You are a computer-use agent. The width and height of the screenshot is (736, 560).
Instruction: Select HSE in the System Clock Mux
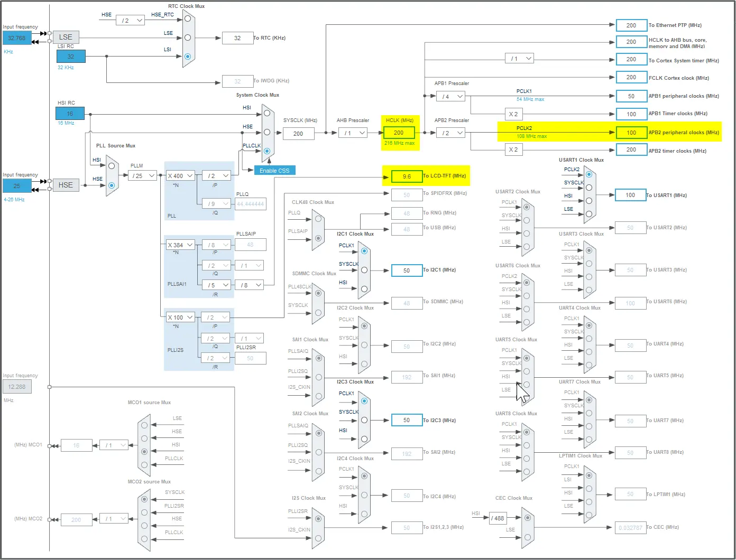267,132
